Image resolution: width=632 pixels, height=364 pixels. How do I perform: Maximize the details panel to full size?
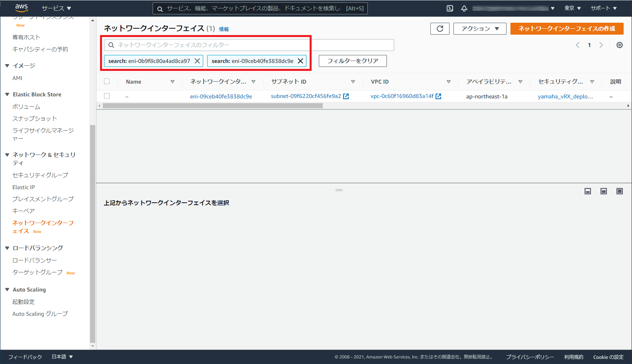[x=619, y=191]
